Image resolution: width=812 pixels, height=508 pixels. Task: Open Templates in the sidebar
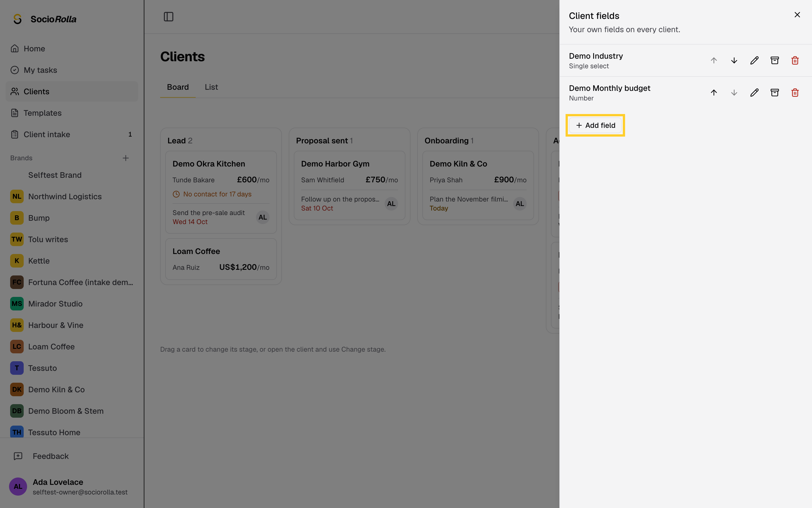click(72, 113)
